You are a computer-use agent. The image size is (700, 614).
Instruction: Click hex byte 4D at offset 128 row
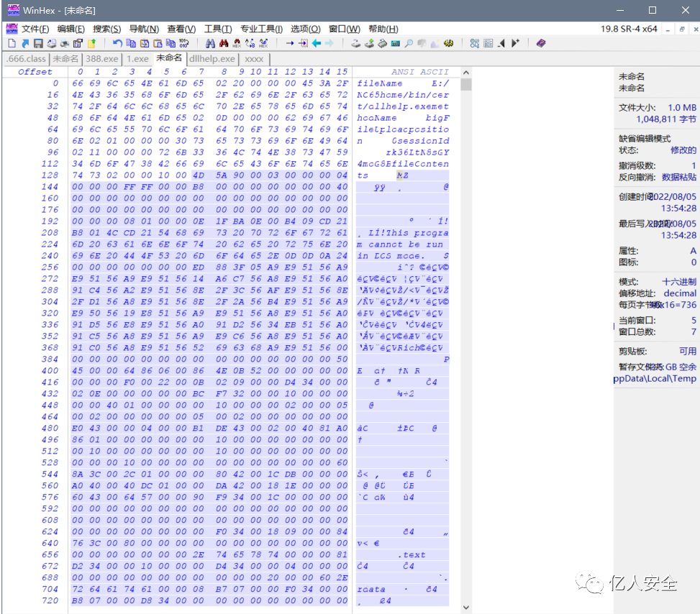tap(199, 175)
